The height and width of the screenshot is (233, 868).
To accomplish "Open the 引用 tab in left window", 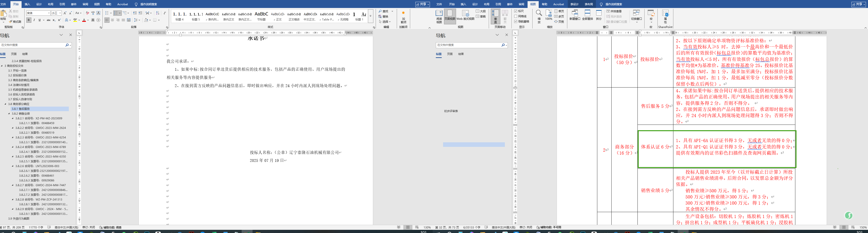I will [x=62, y=4].
